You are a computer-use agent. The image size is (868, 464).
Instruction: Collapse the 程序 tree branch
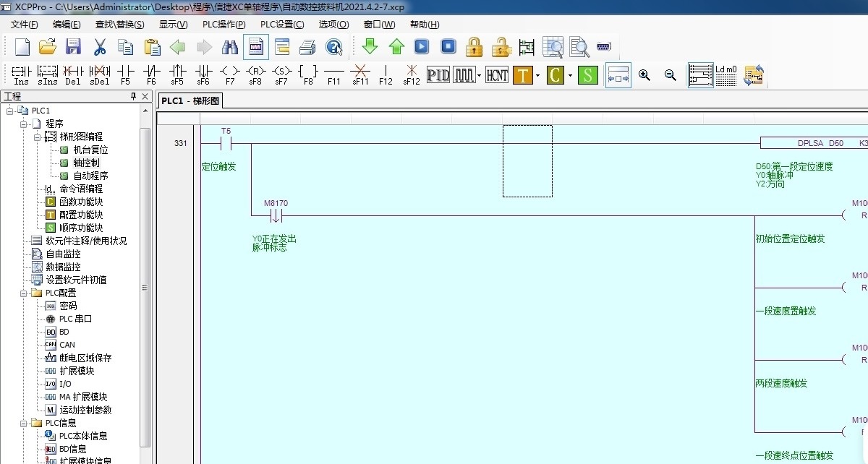coord(24,123)
